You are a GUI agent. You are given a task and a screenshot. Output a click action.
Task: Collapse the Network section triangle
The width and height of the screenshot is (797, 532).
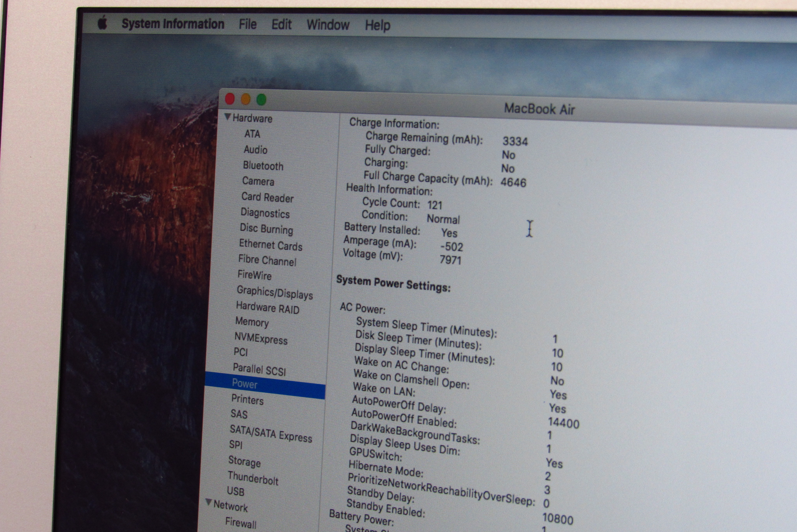[209, 502]
